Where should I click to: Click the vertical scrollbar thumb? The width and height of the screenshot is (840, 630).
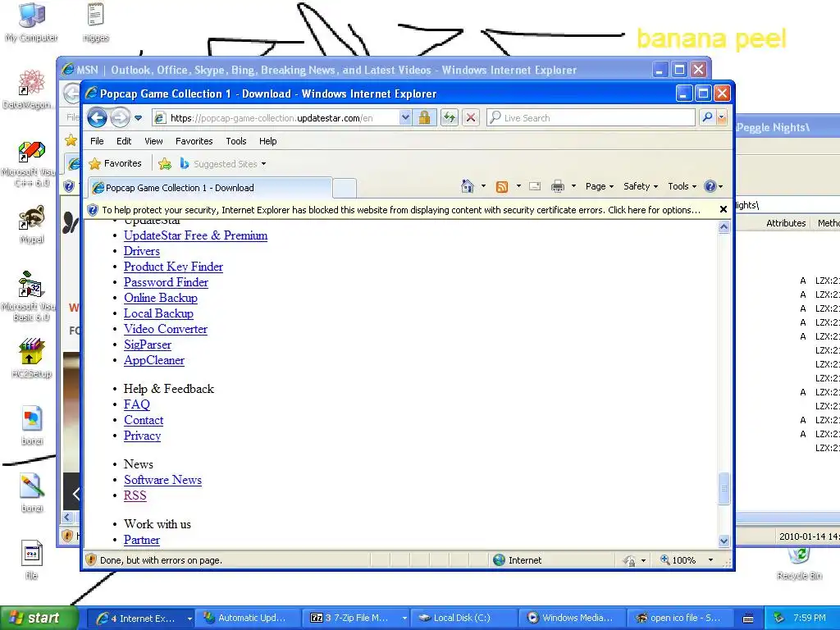click(x=724, y=488)
